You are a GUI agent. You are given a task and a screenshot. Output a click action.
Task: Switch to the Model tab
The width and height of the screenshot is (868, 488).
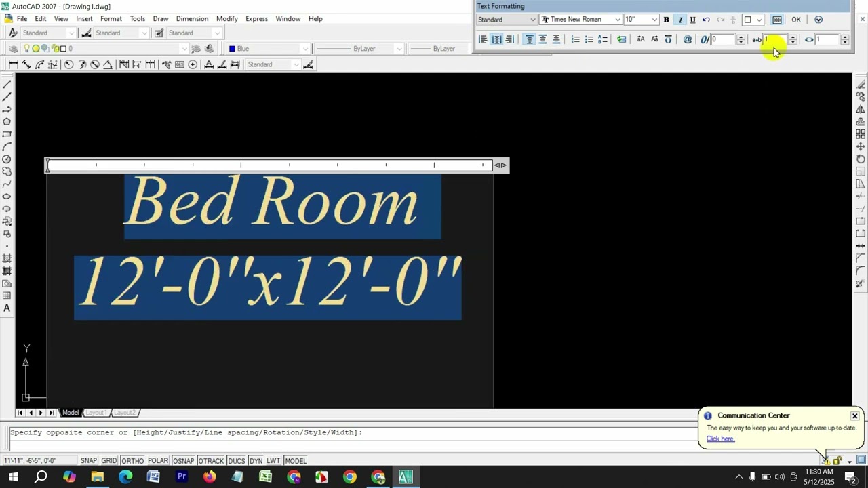pos(71,413)
